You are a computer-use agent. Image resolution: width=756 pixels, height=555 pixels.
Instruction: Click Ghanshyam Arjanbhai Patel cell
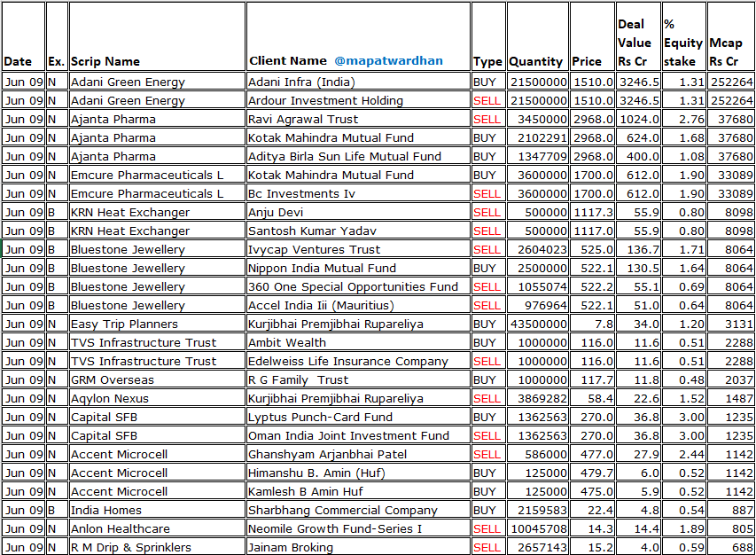coord(358,454)
